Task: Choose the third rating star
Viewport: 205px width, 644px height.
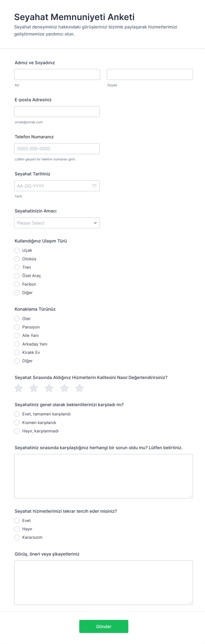Action: click(x=49, y=388)
